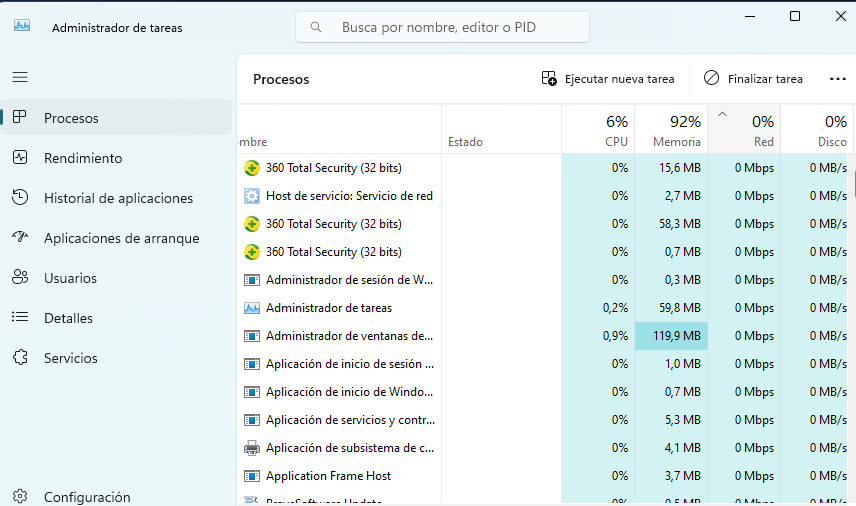The height and width of the screenshot is (506, 856).
Task: Sort by Memoria column header
Action: click(671, 129)
